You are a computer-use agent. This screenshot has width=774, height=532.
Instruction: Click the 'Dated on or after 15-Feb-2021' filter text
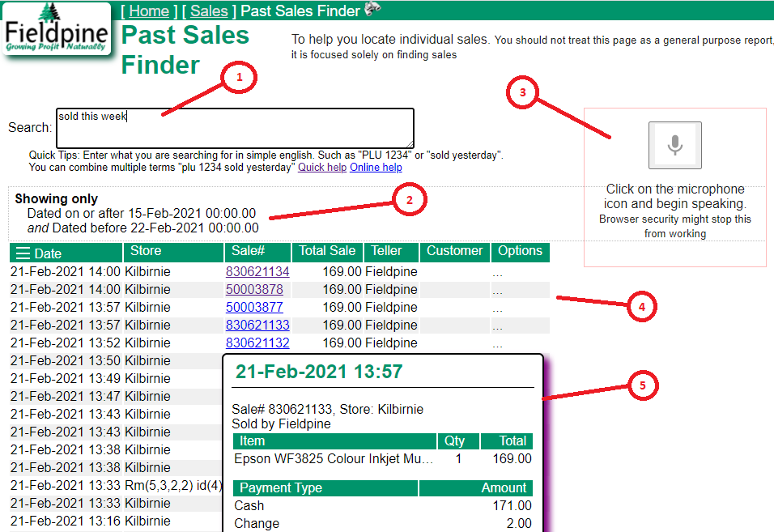pyautogui.click(x=141, y=214)
